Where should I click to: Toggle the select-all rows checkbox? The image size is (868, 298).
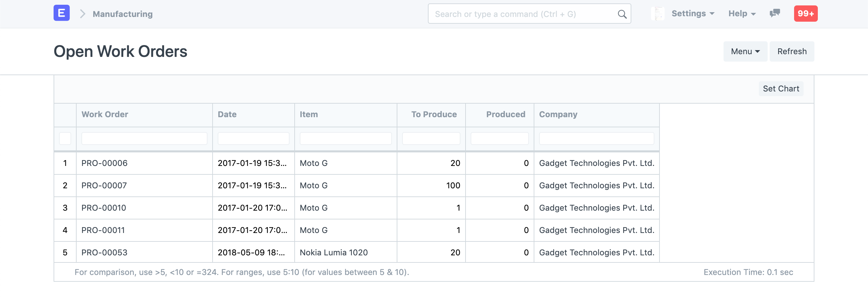click(x=65, y=139)
